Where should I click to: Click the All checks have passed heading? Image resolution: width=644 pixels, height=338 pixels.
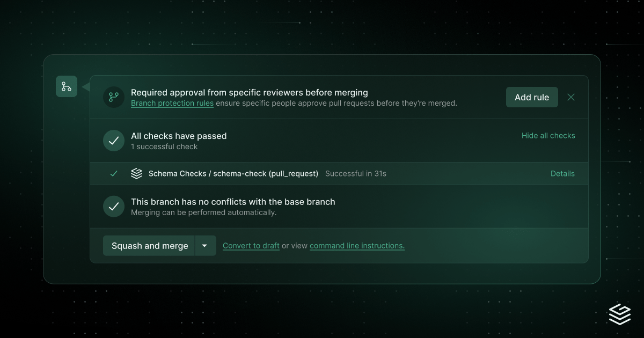point(179,136)
